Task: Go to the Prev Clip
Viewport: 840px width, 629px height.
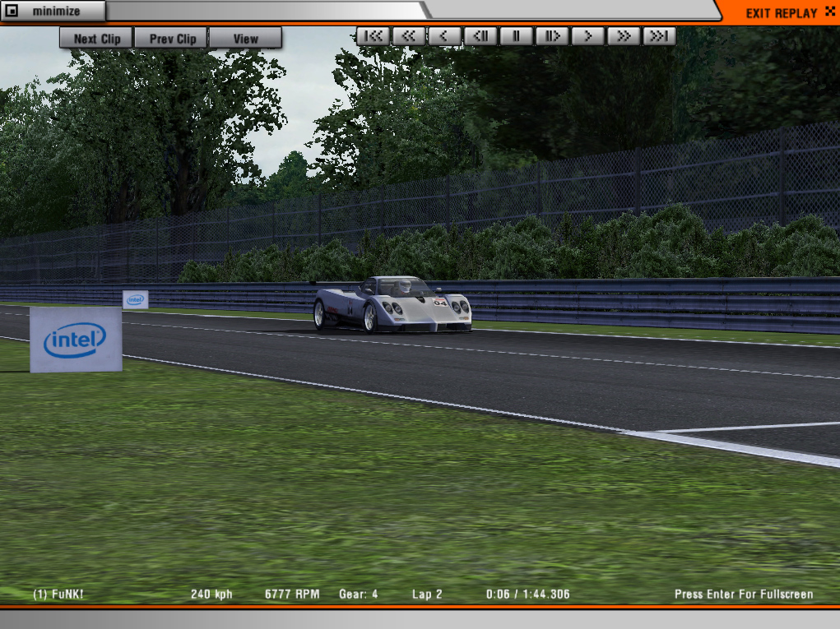Action: tap(172, 39)
